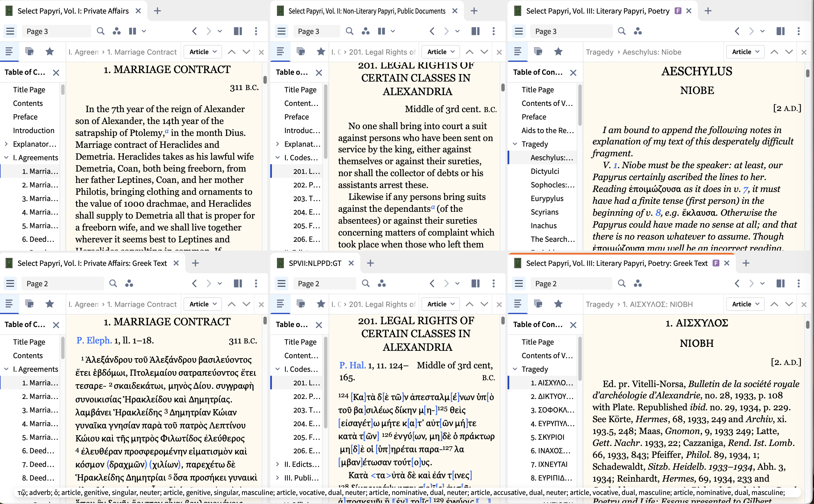
Task: Collapse Tragedy section in bottom-right table of contents
Action: click(515, 369)
